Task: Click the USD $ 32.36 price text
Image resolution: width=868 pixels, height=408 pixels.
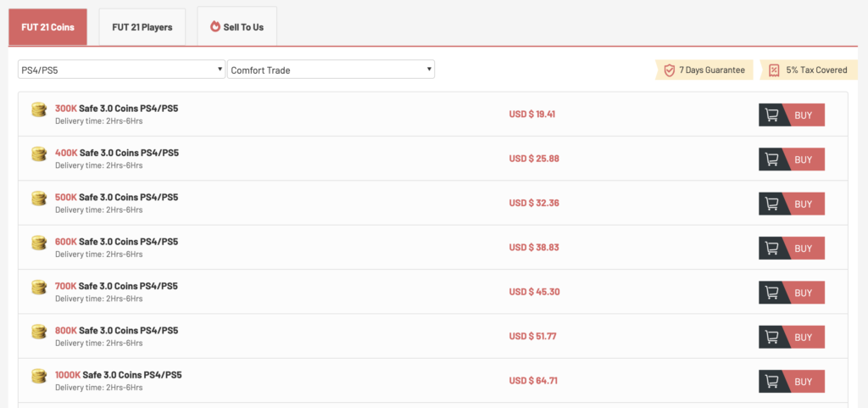Action: [x=534, y=204]
